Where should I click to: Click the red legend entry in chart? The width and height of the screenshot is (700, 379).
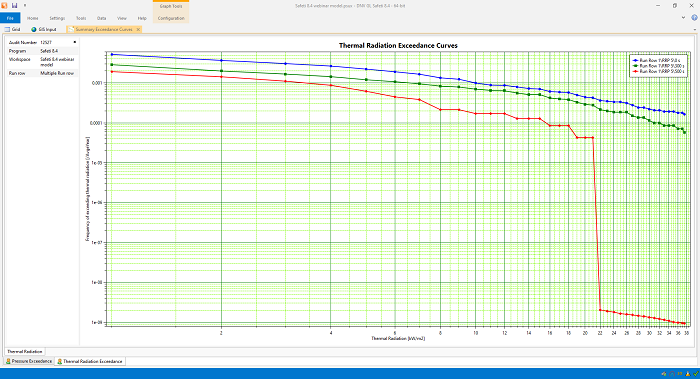point(659,71)
